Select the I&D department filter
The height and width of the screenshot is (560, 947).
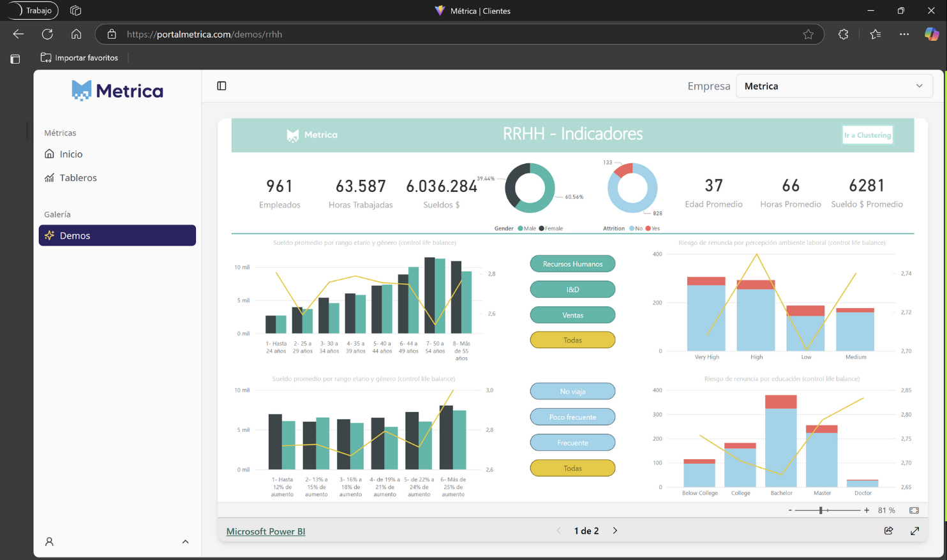572,290
